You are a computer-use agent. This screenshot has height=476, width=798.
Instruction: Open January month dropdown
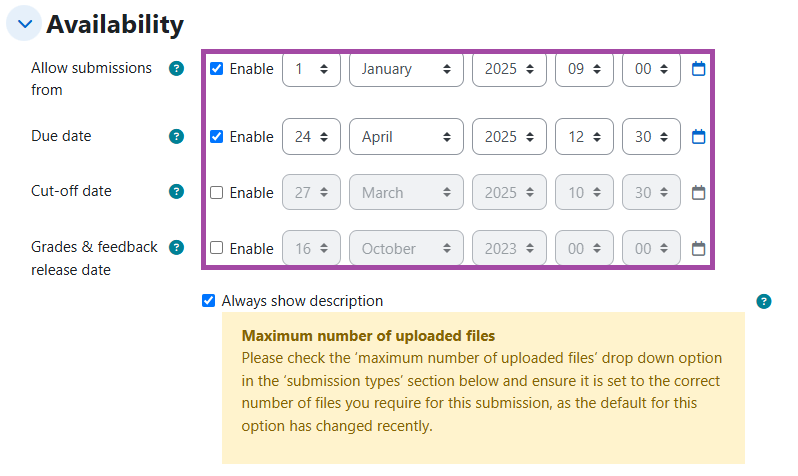[x=406, y=69]
